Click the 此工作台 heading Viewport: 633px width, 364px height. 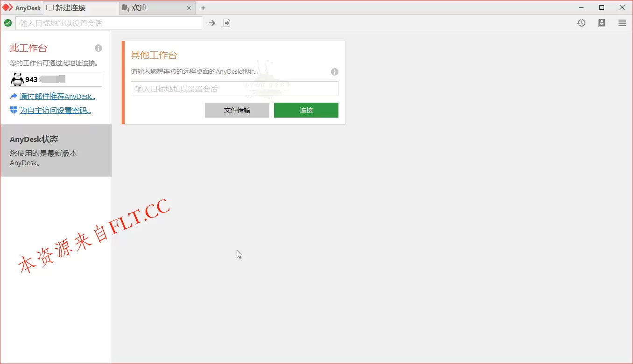click(x=28, y=48)
